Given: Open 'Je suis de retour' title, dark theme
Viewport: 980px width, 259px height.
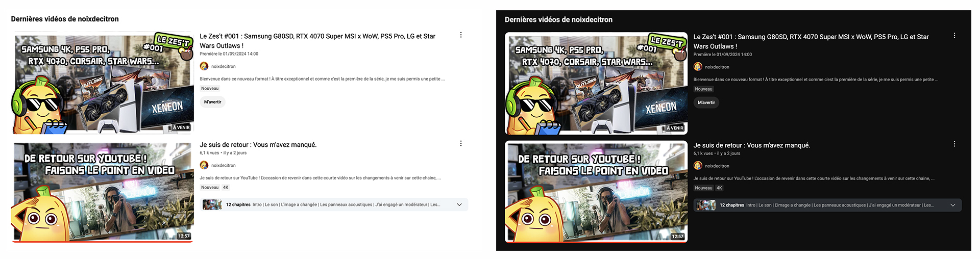Looking at the screenshot, I should (752, 145).
